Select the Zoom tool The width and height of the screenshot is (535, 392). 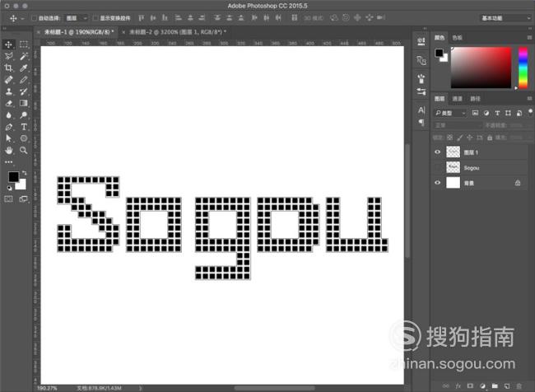pos(24,150)
